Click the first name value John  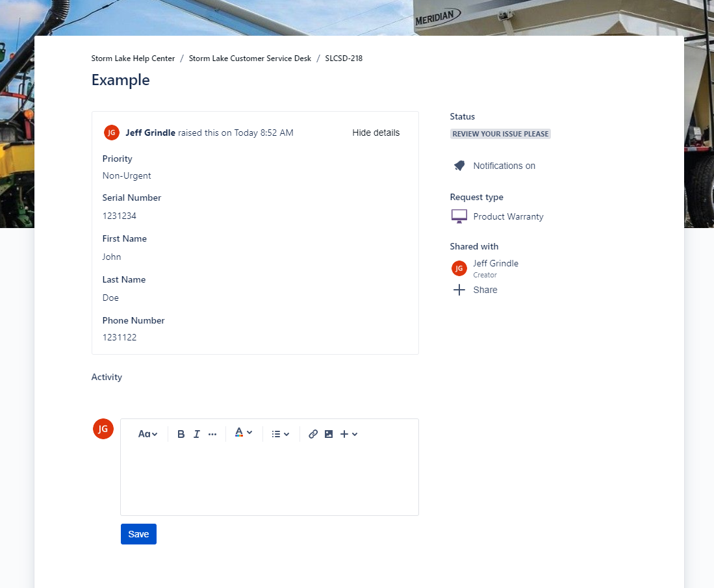(x=112, y=257)
